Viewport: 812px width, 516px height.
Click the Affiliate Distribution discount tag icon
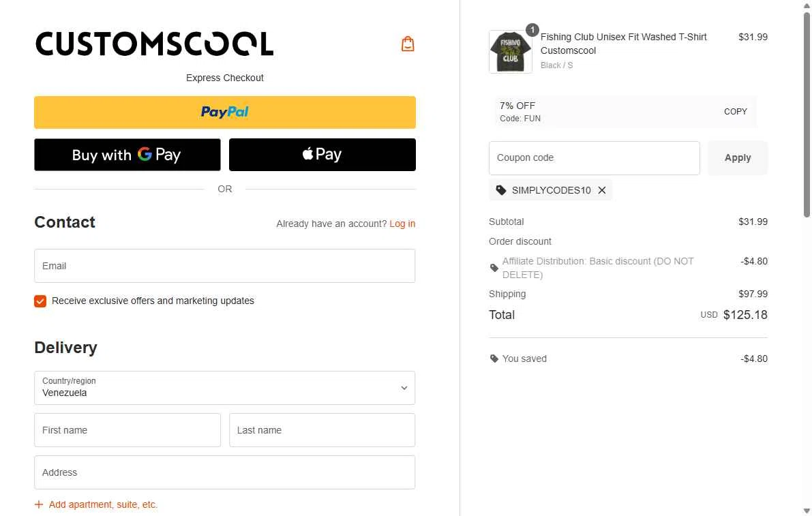pyautogui.click(x=494, y=268)
